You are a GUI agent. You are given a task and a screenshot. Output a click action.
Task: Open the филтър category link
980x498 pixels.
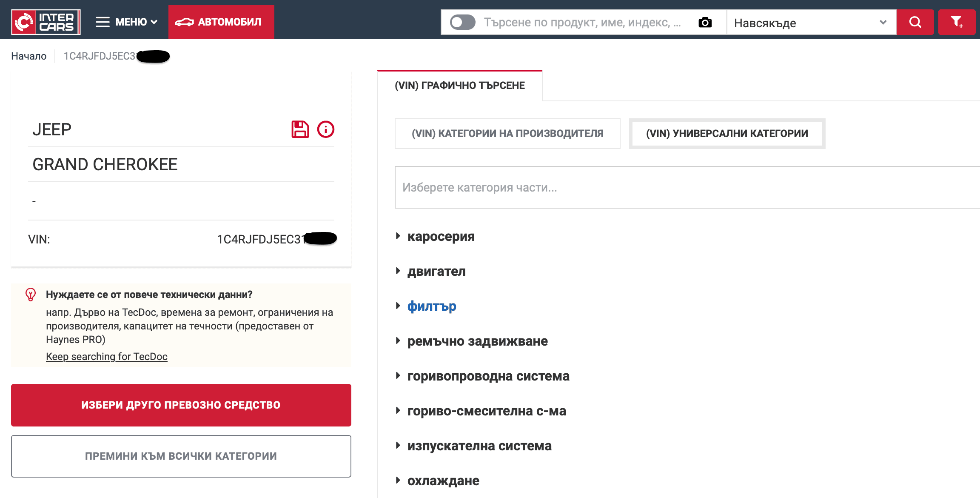click(432, 306)
